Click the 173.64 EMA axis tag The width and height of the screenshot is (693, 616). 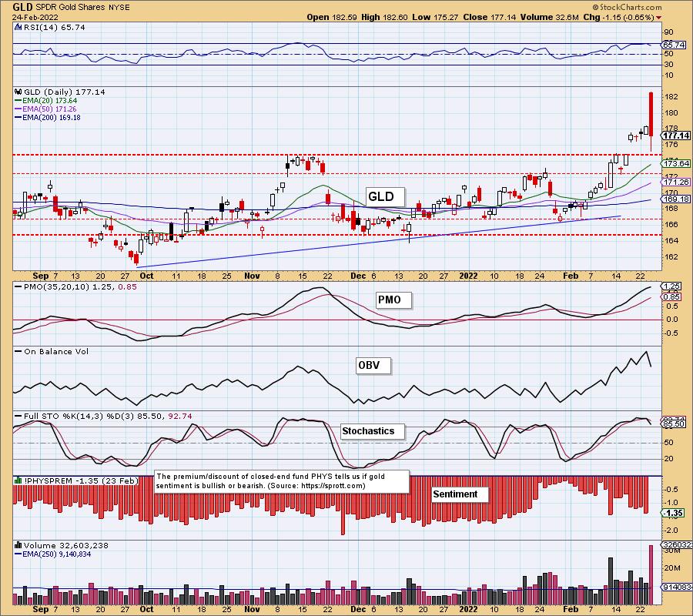(x=676, y=163)
